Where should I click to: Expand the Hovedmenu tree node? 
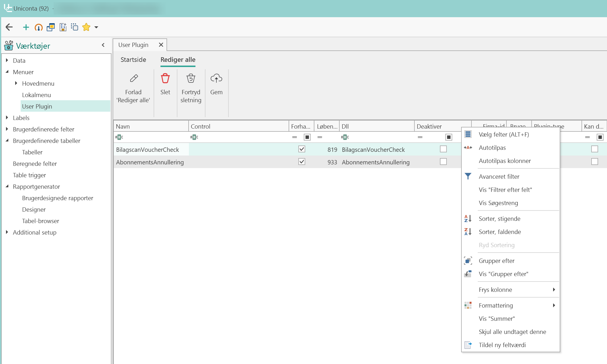tap(16, 83)
